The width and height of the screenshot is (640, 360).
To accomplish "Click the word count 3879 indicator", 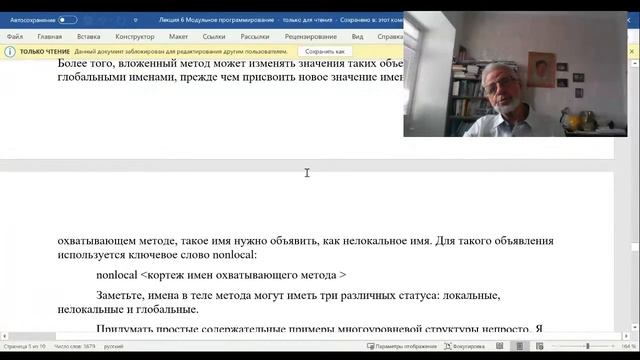I will [x=75, y=347].
